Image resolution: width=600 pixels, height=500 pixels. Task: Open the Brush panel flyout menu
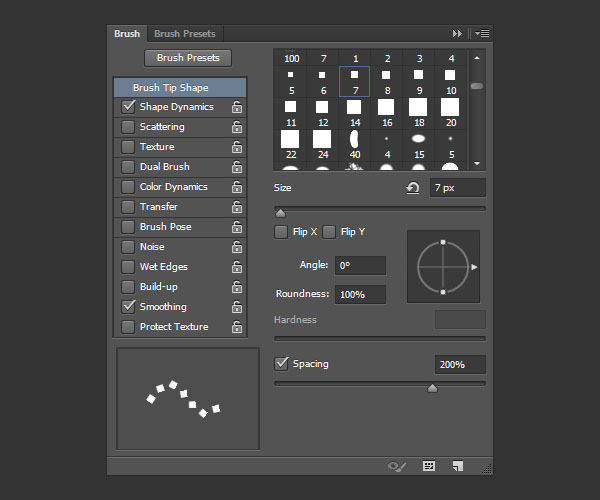(481, 34)
